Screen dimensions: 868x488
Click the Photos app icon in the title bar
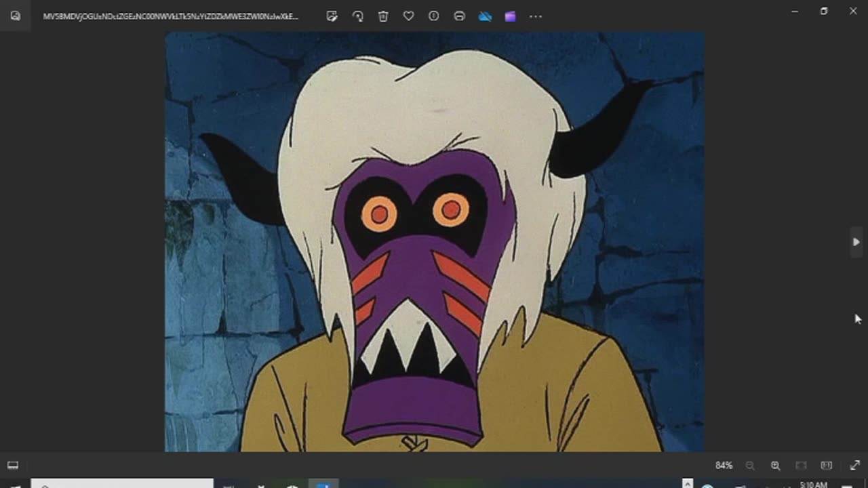tap(16, 16)
